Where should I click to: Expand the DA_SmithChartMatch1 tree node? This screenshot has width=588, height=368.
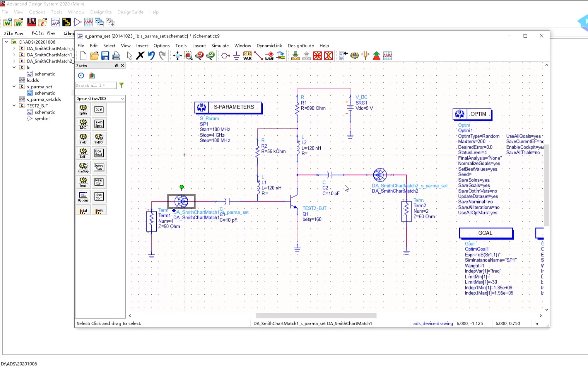[x=14, y=55]
